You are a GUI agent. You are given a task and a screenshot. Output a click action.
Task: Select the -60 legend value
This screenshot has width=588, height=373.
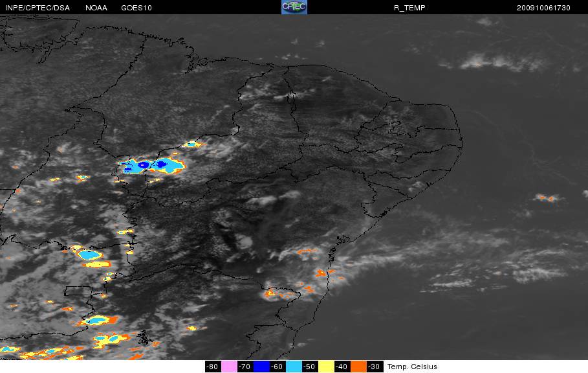278,367
